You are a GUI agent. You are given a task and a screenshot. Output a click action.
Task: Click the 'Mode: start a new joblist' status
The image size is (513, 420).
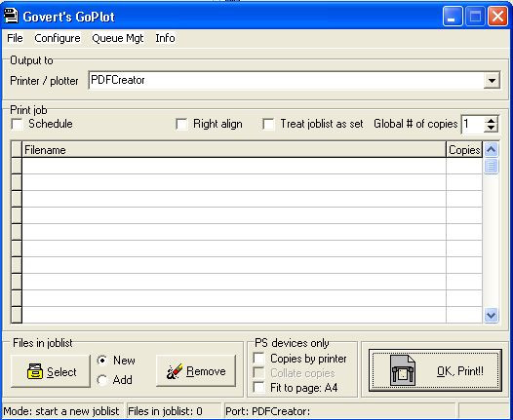coord(61,411)
